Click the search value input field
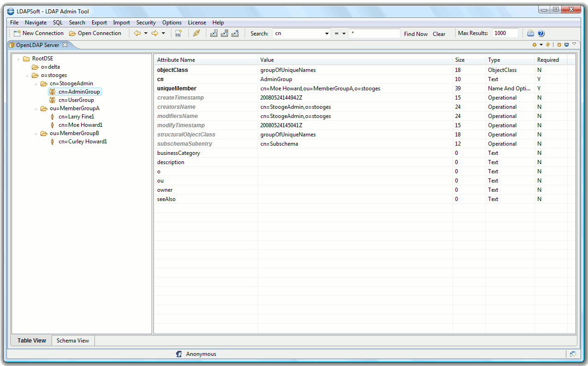The image size is (588, 366). pos(375,33)
